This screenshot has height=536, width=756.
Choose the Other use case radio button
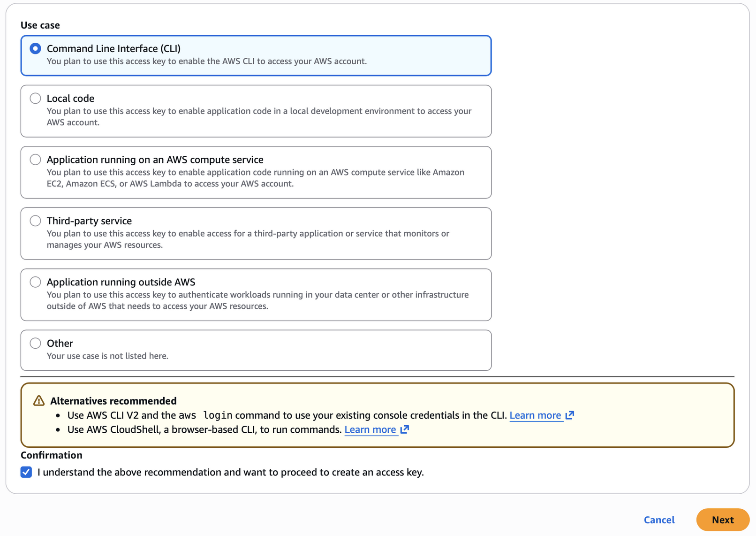coord(36,343)
